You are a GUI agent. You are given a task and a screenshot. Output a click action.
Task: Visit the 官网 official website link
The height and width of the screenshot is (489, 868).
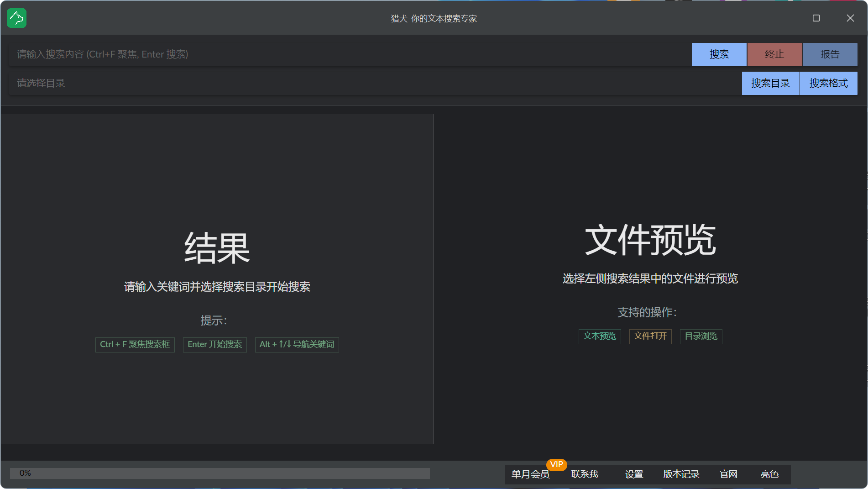coord(728,474)
